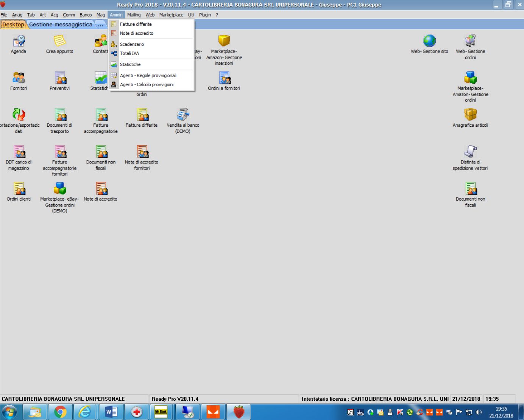Image resolution: width=524 pixels, height=420 pixels.
Task: Click the '...' tab after Gestione messaggistica
Action: [x=100, y=24]
